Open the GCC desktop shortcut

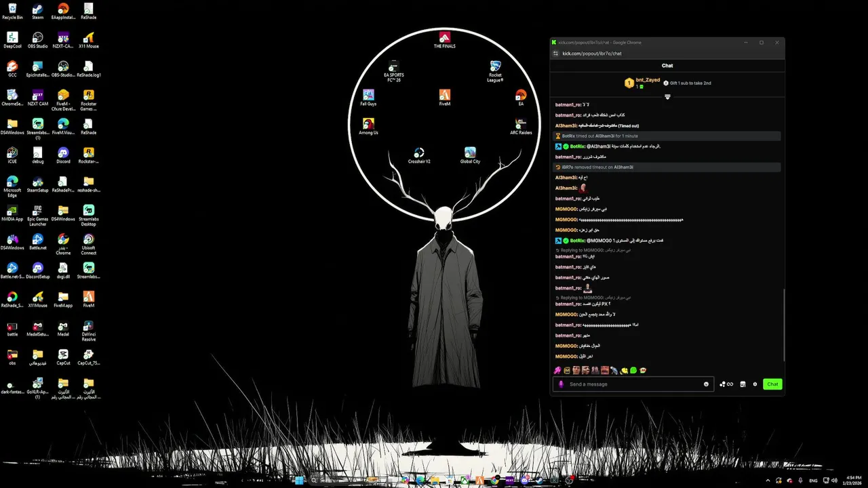[12, 69]
